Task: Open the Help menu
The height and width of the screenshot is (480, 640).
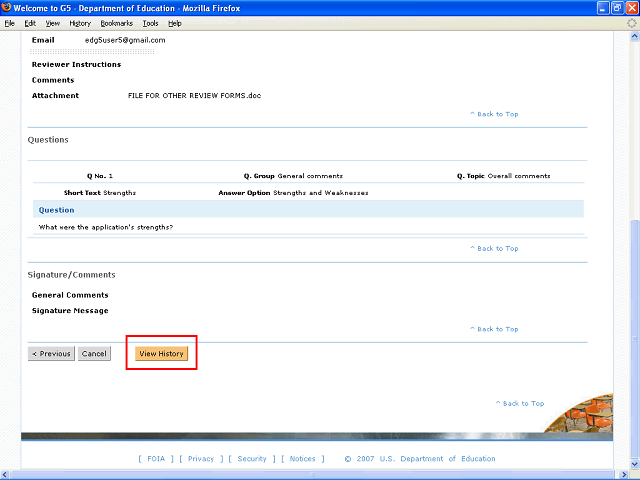Action: coord(175,23)
